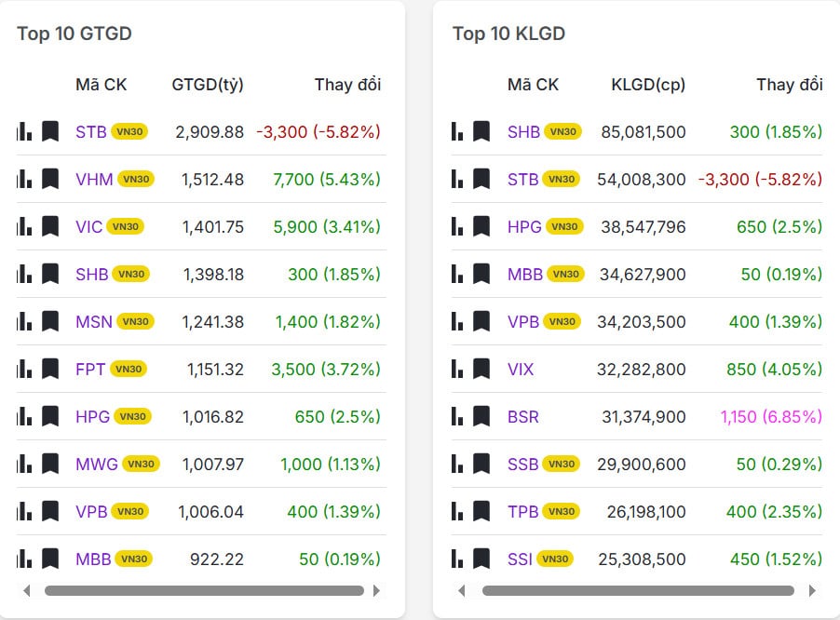Click chart icon next to VIC
This screenshot has height=620, width=840.
click(23, 226)
